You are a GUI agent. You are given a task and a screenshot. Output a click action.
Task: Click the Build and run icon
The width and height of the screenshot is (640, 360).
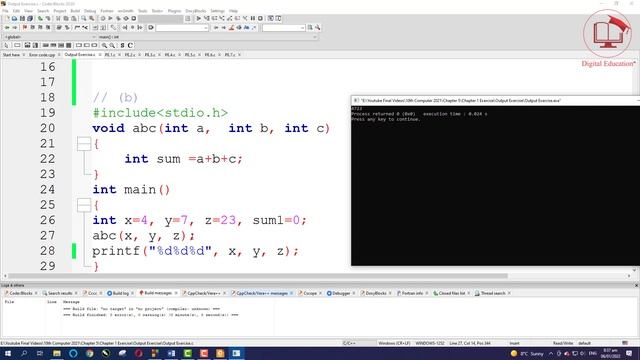pyautogui.click(x=118, y=18)
